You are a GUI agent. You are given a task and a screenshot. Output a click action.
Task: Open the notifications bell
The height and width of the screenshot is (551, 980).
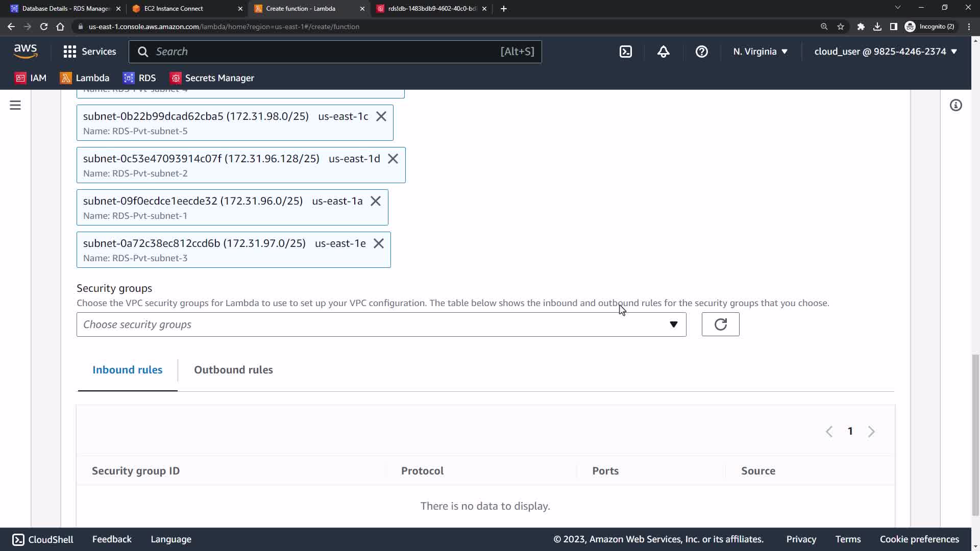click(x=663, y=52)
